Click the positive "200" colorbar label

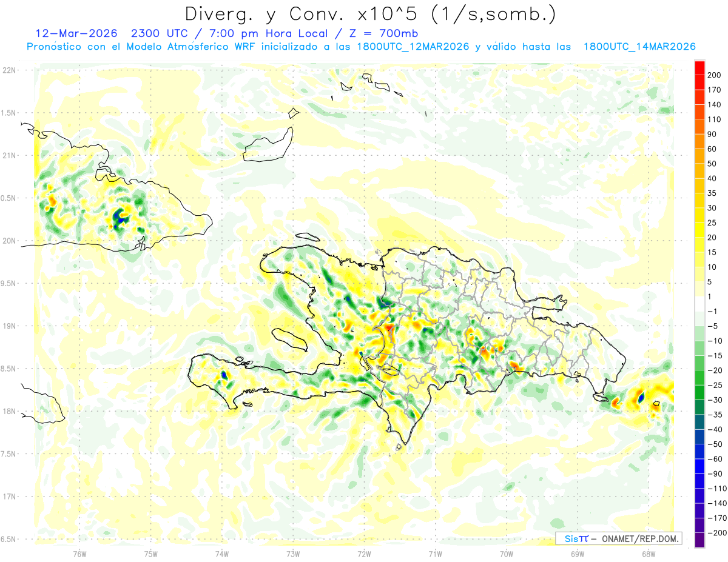tap(715, 75)
